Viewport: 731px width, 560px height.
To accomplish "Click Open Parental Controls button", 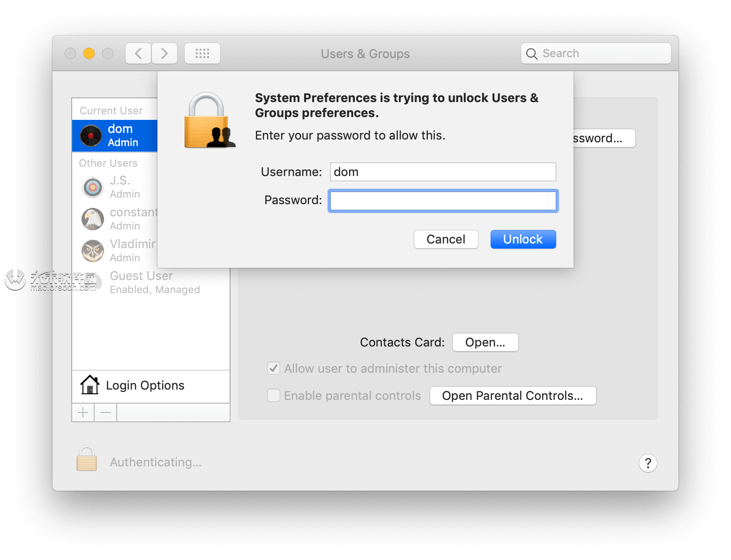I will pos(513,396).
